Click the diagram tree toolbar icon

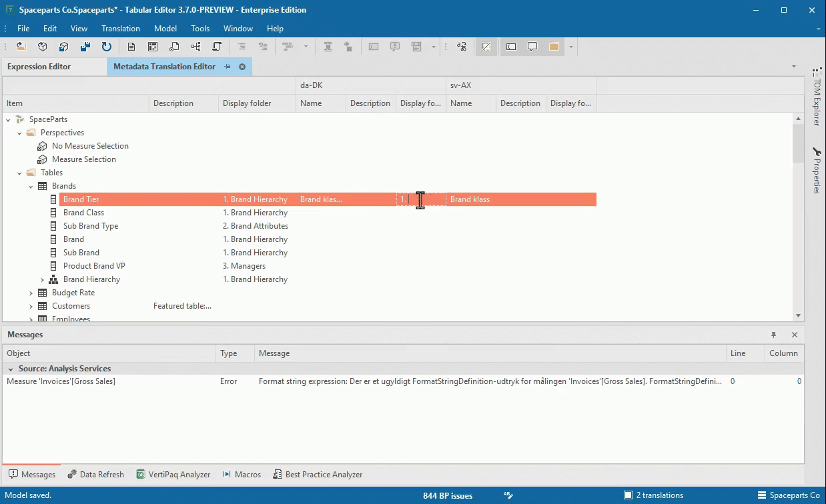point(195,47)
